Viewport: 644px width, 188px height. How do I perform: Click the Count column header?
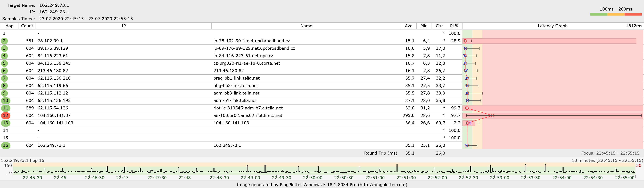pyautogui.click(x=27, y=26)
